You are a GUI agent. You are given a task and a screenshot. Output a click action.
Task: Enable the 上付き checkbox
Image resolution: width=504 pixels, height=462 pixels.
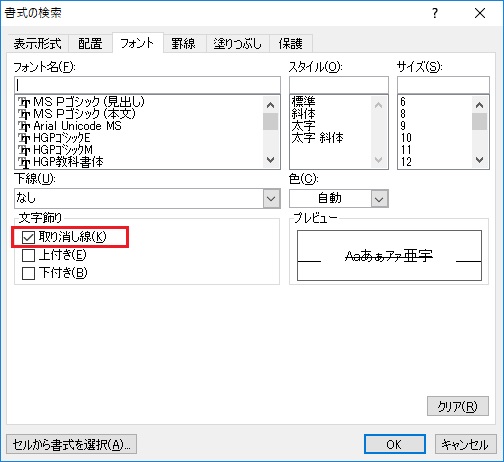(28, 255)
